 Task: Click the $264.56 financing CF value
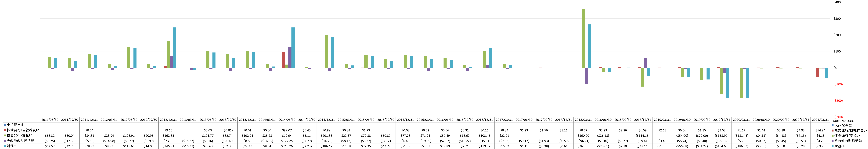tap(583, 146)
